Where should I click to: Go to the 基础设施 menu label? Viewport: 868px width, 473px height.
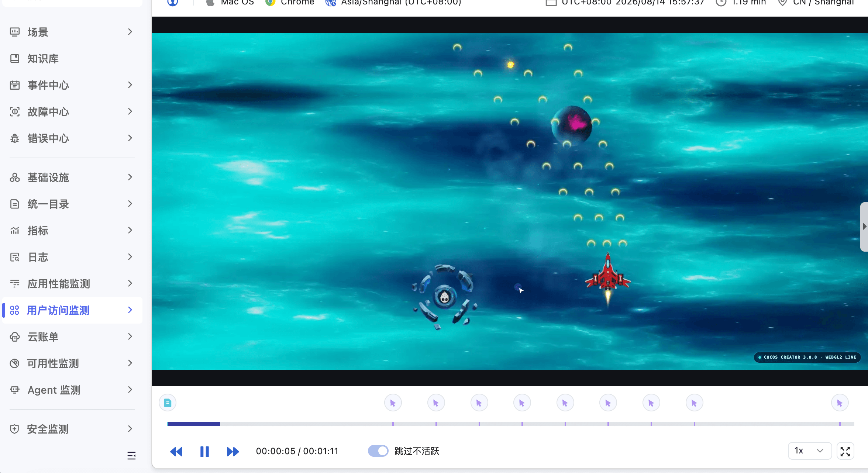pos(48,177)
